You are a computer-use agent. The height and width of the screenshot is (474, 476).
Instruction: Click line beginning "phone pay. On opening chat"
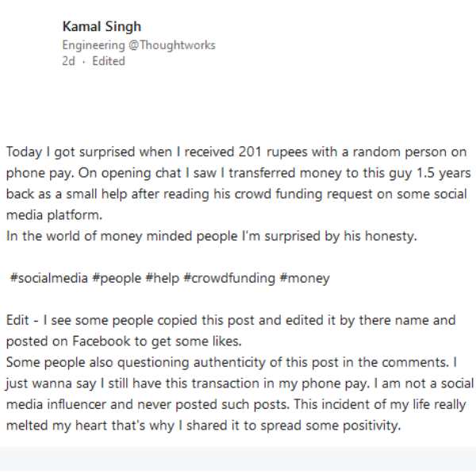click(x=238, y=173)
